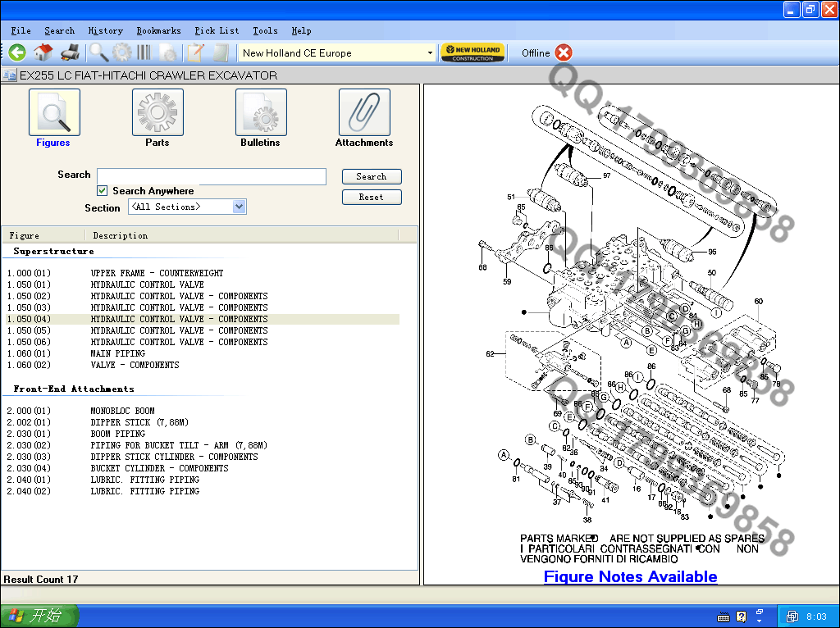Click the notepad pencil toolbar icon
Viewport: 840px width, 628px height.
coord(195,53)
